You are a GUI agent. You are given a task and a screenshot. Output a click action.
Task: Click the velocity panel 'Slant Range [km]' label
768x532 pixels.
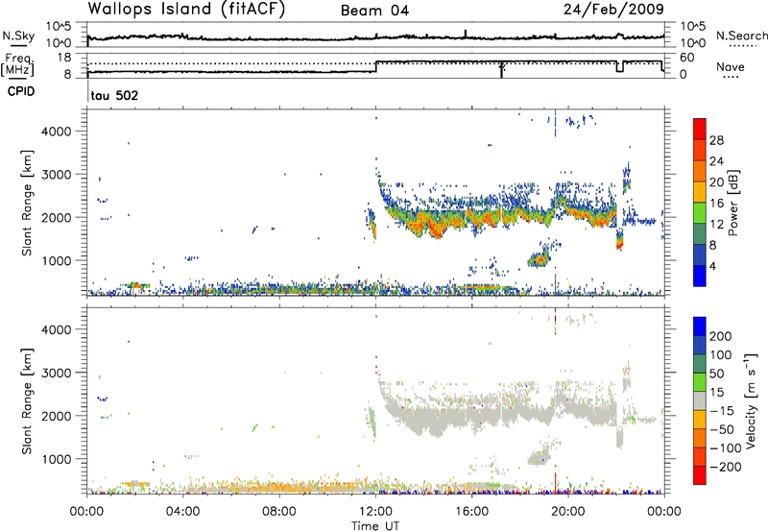coord(27,401)
